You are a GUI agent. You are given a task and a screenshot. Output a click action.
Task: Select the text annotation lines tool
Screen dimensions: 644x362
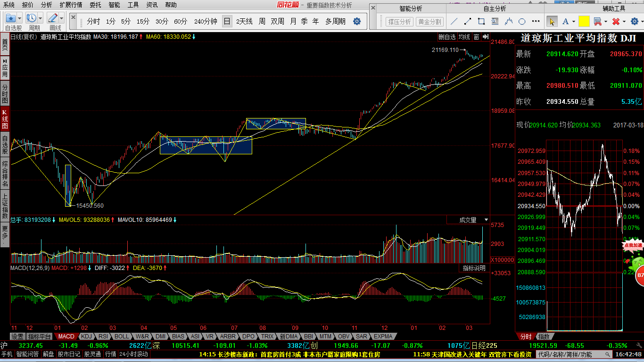pyautogui.click(x=495, y=21)
